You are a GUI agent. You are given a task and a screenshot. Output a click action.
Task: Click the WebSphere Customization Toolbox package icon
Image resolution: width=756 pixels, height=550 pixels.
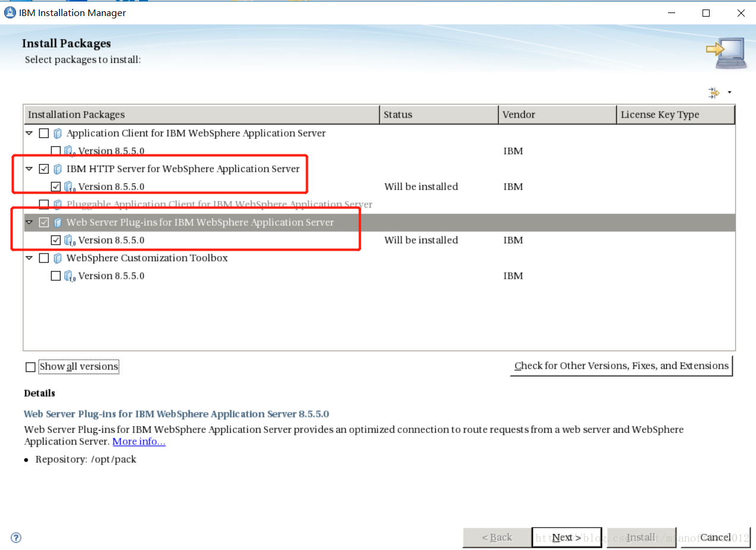[58, 258]
